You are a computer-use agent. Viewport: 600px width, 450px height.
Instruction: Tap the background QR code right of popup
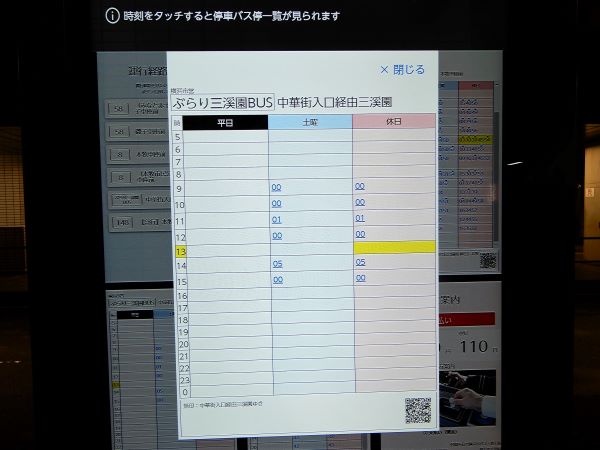tap(487, 260)
